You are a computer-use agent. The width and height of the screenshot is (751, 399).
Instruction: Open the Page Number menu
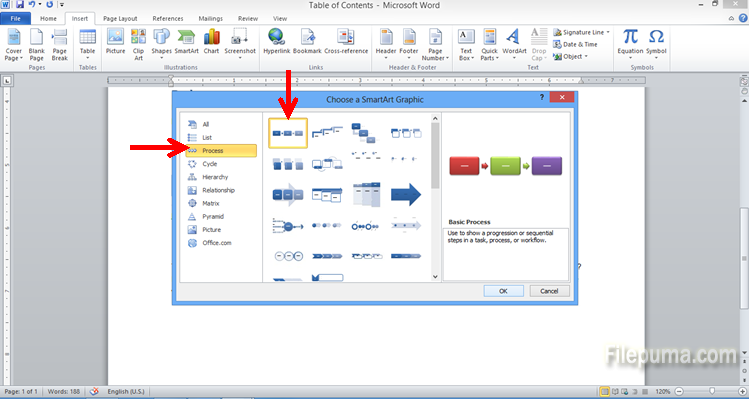[x=435, y=45]
